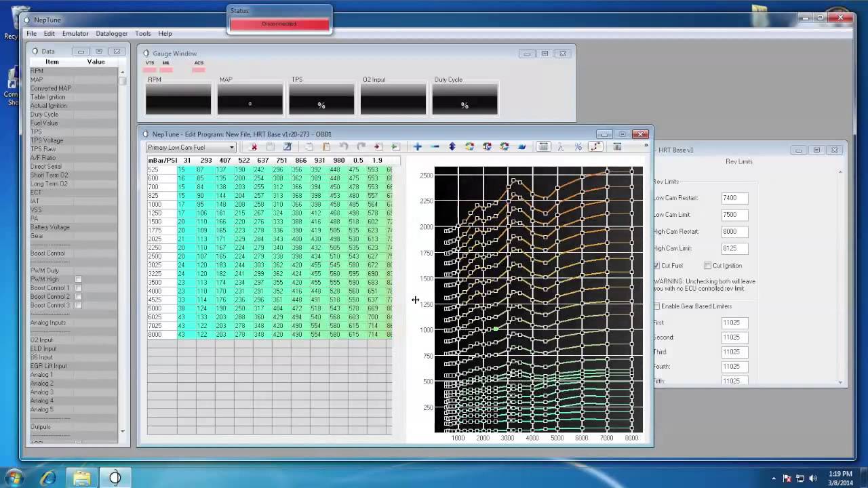Click the export icon with green arrow

(395, 146)
